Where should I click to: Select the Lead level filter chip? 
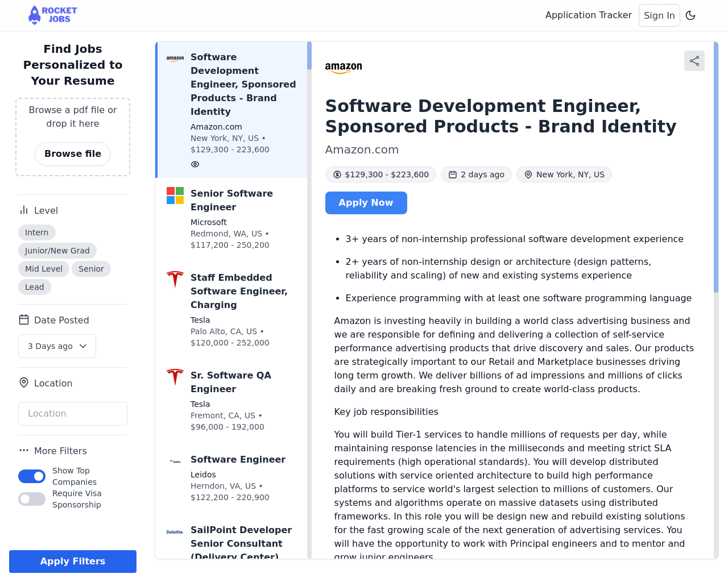click(x=35, y=287)
